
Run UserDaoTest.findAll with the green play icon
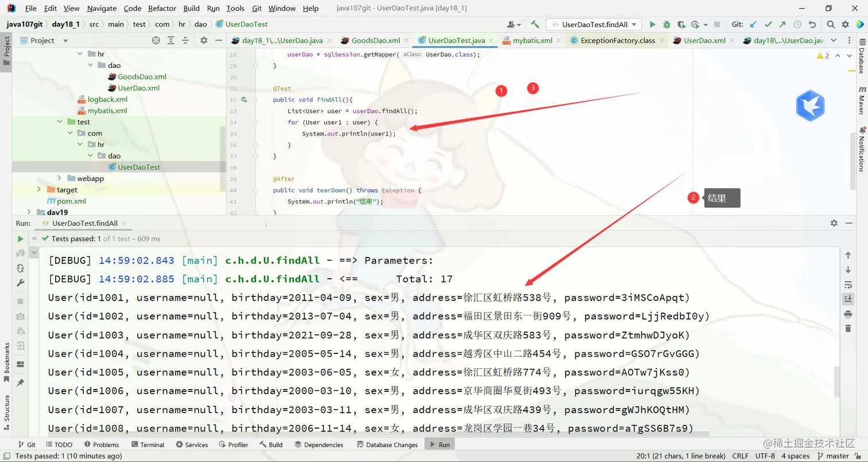click(x=652, y=25)
